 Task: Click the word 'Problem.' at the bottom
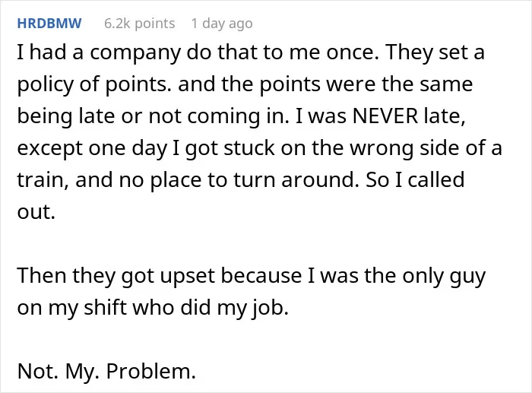[x=151, y=372]
